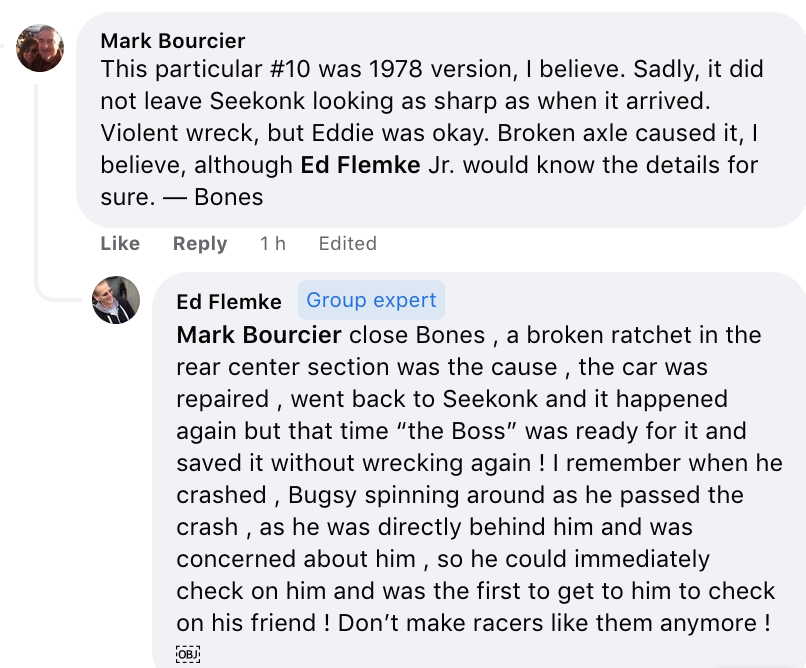Open Ed Flemke author name in reply
This screenshot has width=806, height=668.
[x=229, y=302]
